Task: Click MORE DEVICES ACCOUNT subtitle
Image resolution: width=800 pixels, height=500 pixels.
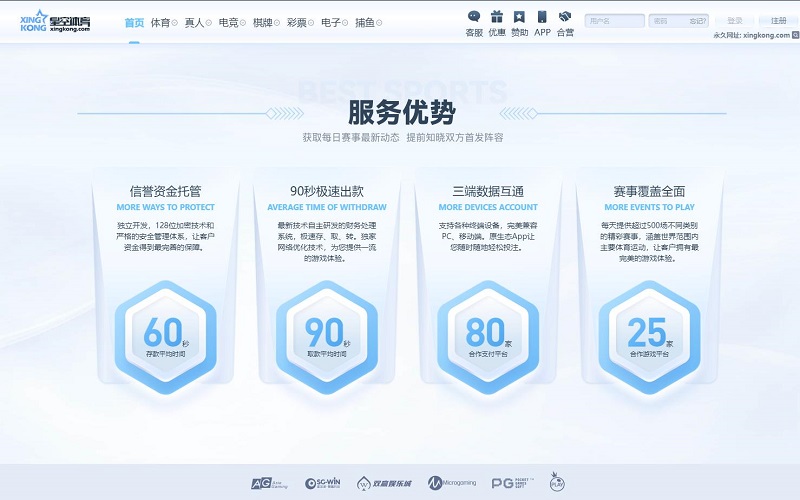Action: (x=488, y=207)
